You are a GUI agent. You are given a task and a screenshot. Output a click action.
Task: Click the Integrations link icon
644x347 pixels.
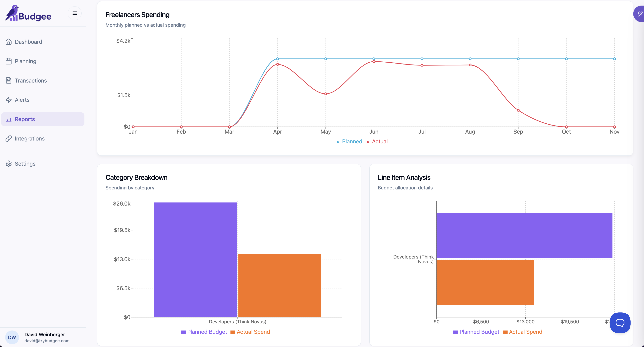[8, 139]
